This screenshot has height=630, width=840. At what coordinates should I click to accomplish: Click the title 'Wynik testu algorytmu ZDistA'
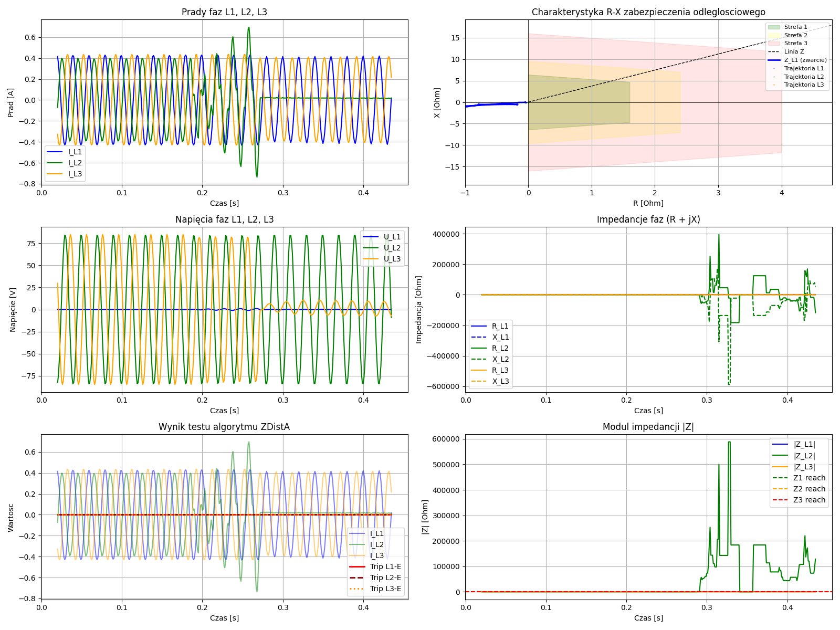pos(224,427)
